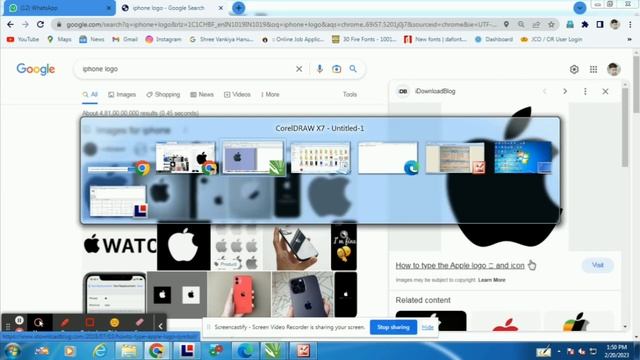Screen dimensions: 640x360
Task: Clear the search box with the X
Action: tap(299, 69)
